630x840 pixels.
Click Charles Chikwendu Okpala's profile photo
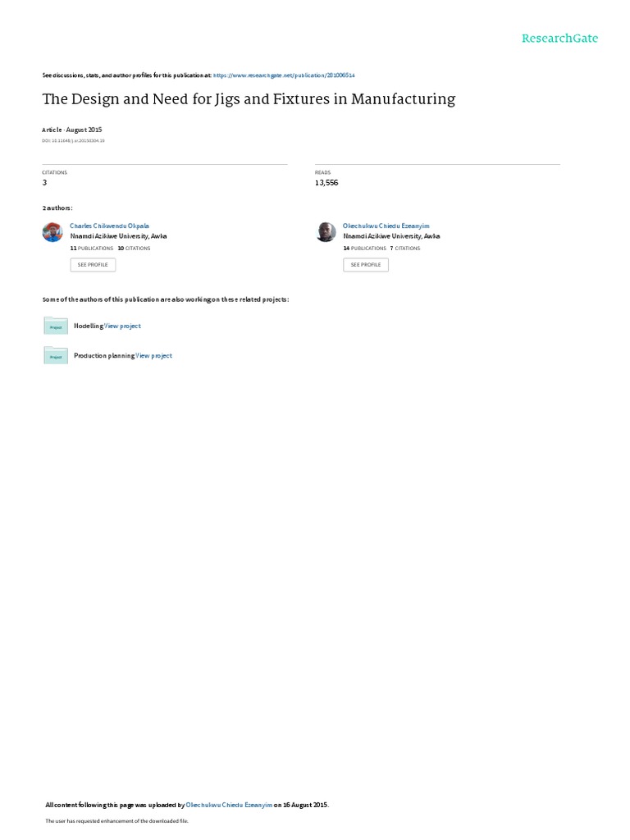tap(52, 232)
